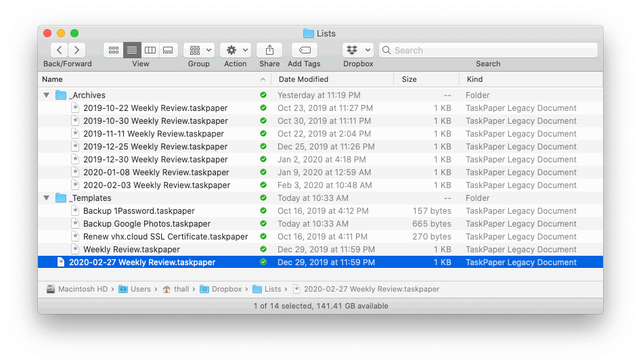The width and height of the screenshot is (641, 364).
Task: Click the Add Tags button
Action: pos(304,50)
